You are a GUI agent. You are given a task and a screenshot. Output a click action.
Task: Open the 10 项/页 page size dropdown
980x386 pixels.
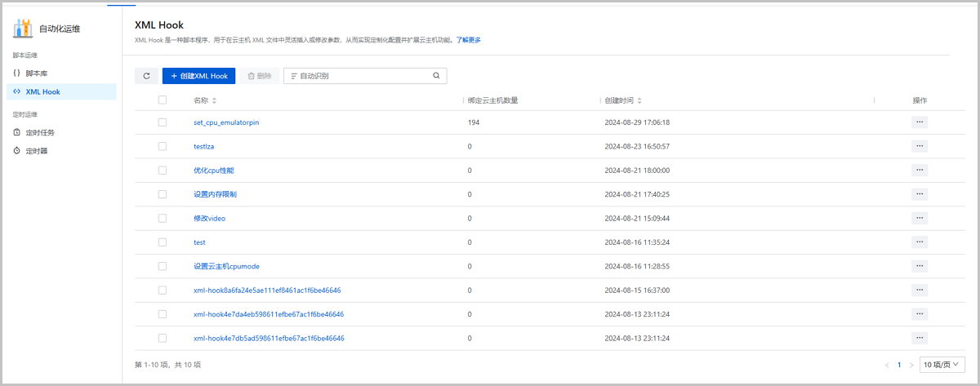pyautogui.click(x=942, y=364)
